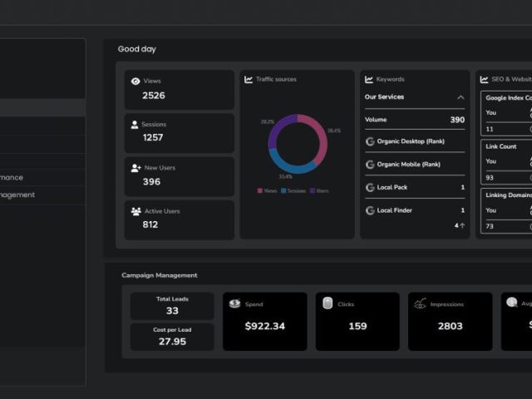Click Google icon for Organic Mobile (Rank)
532x399 pixels.
coord(370,165)
